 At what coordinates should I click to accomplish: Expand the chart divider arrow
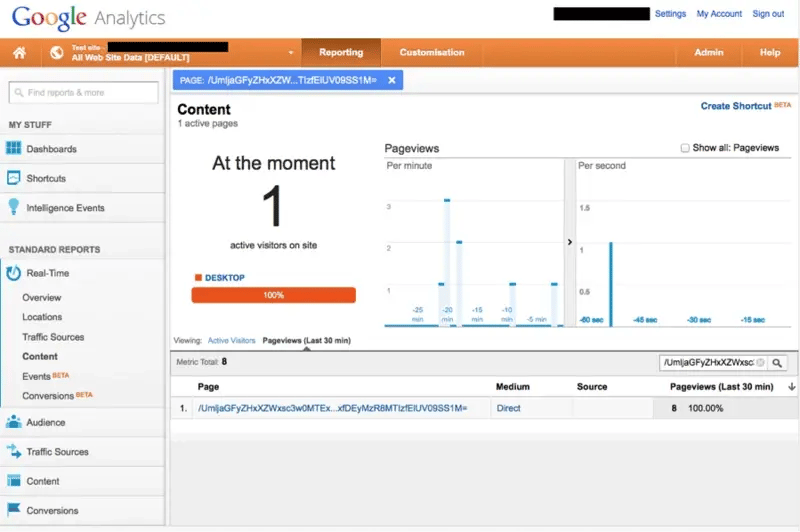point(570,242)
